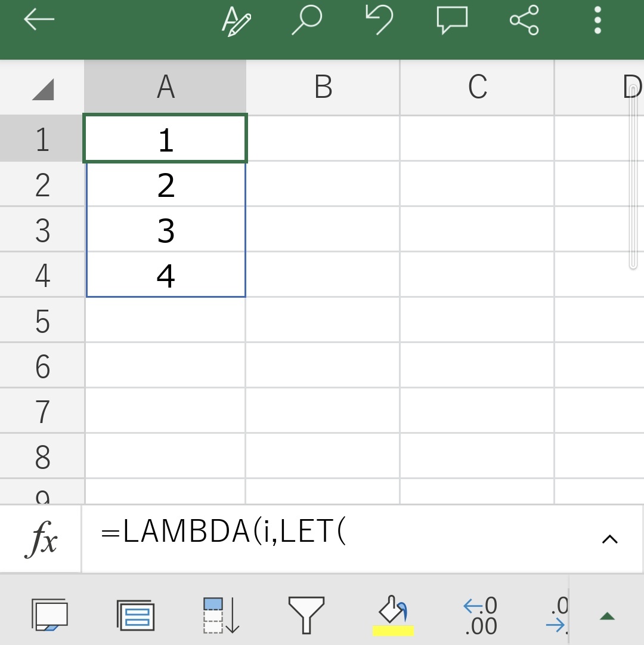Decrease decimal places
This screenshot has width=644, height=645.
click(x=558, y=615)
